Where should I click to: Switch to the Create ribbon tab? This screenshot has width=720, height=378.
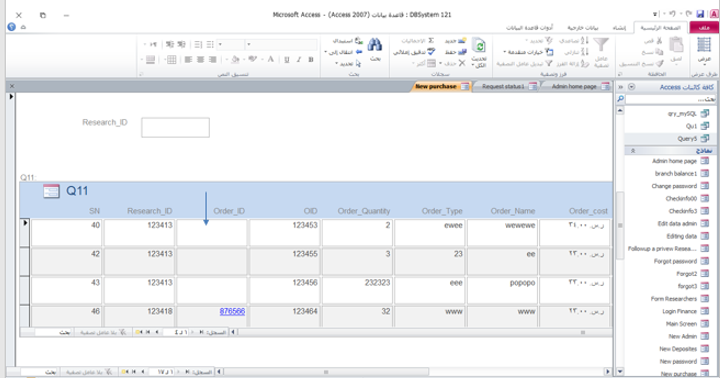pos(619,28)
